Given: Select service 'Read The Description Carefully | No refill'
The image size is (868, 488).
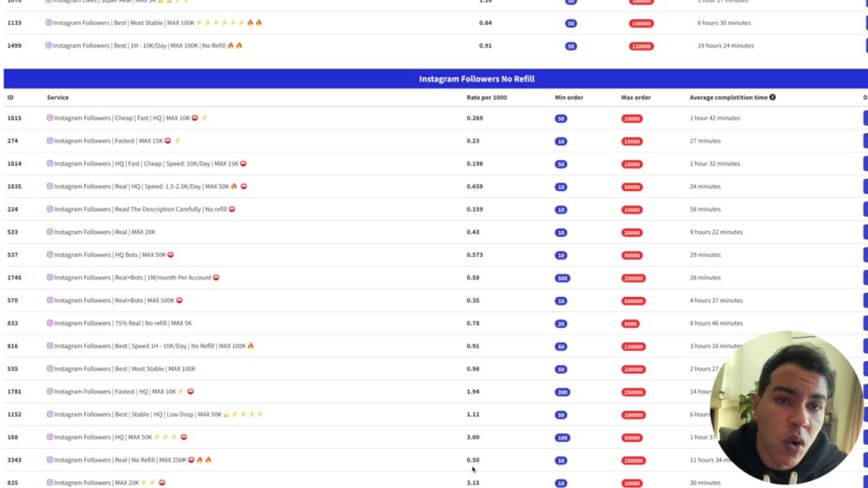Looking at the screenshot, I should tap(141, 208).
